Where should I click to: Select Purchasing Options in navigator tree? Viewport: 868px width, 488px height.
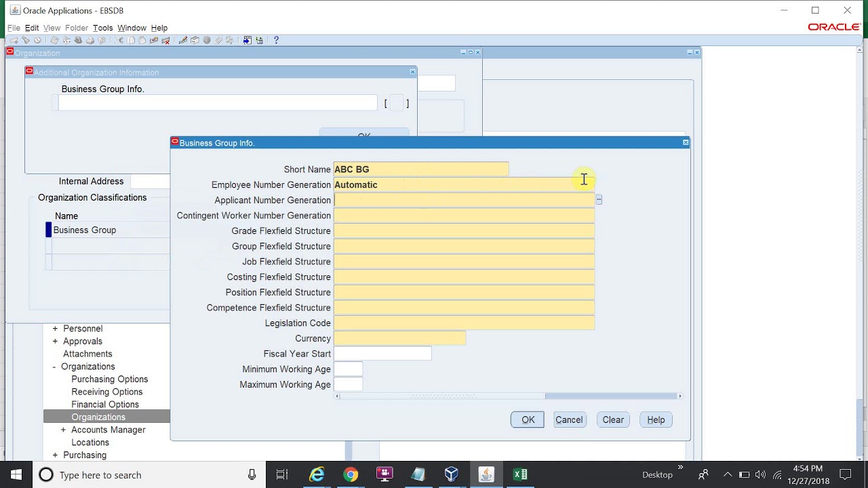[110, 380]
